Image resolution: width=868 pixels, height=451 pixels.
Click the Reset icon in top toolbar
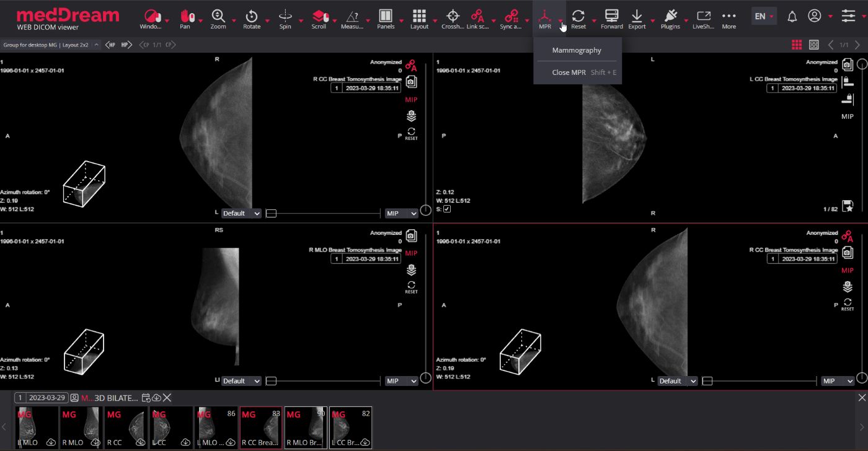coord(578,18)
